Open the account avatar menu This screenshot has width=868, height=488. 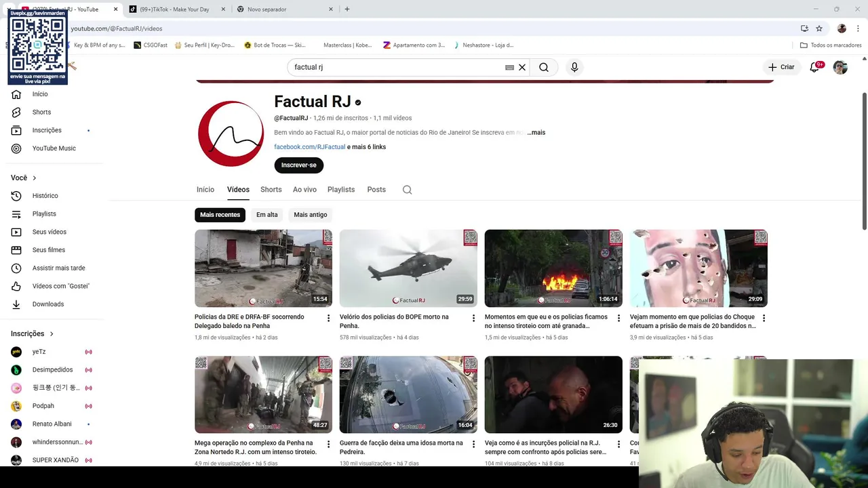click(840, 67)
